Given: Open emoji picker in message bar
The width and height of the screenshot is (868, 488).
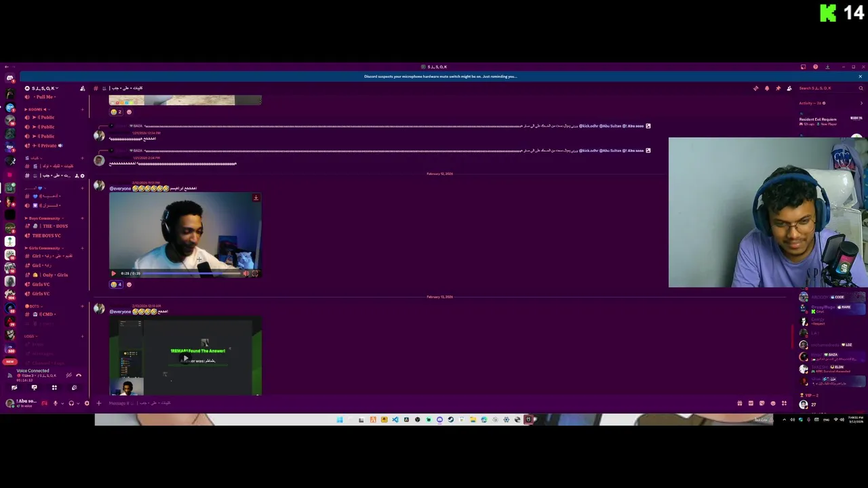Looking at the screenshot, I should (x=773, y=403).
